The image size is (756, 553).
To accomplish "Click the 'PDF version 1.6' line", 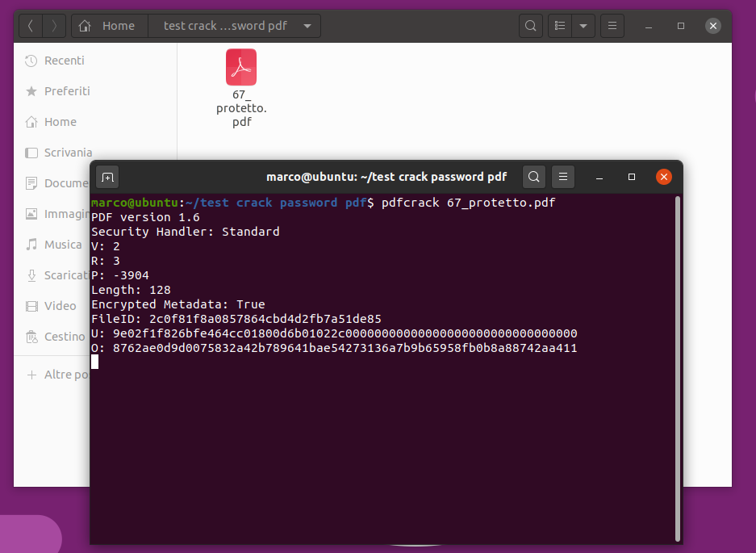I will pyautogui.click(x=145, y=217).
